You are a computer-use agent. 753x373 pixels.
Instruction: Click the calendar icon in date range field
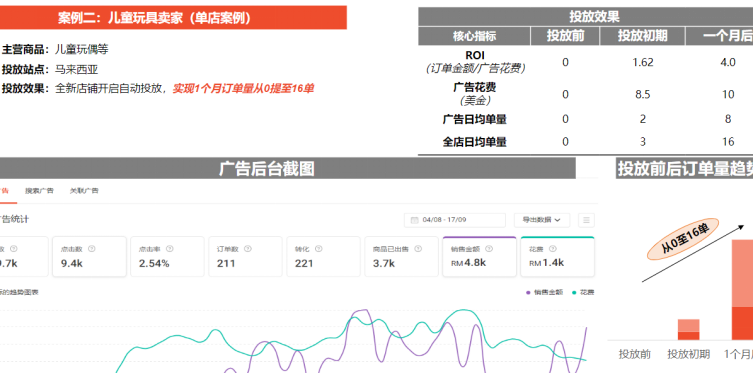point(414,220)
